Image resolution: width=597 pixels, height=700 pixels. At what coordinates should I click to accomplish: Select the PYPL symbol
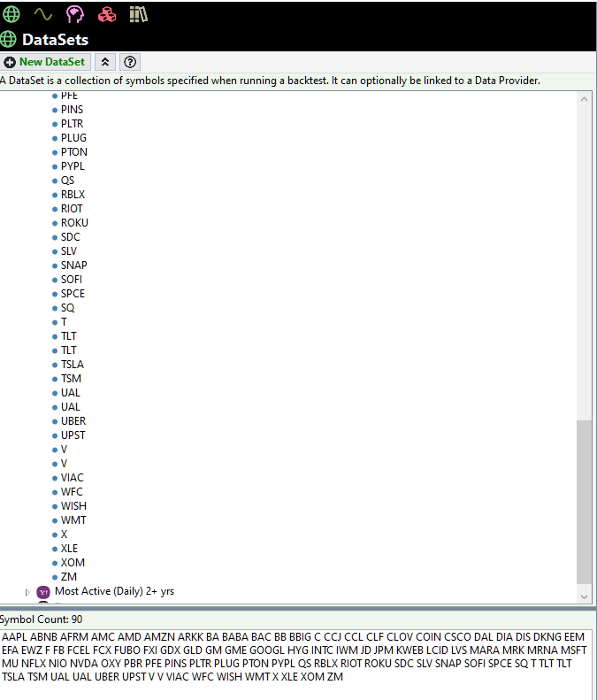tap(73, 166)
